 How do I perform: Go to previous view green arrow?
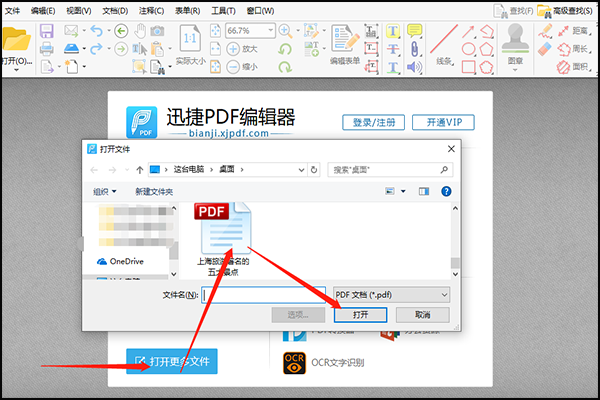coord(121,31)
